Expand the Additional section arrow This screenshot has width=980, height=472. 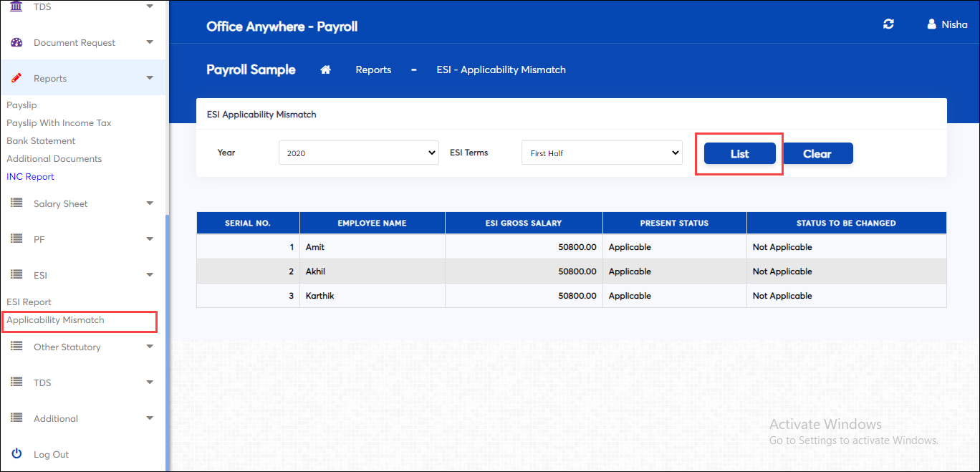[x=150, y=418]
